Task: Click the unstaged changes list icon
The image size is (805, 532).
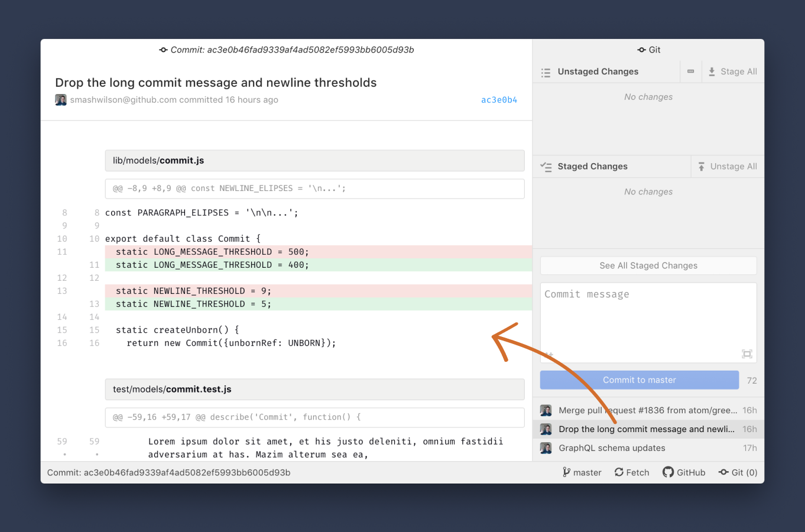Action: point(546,72)
